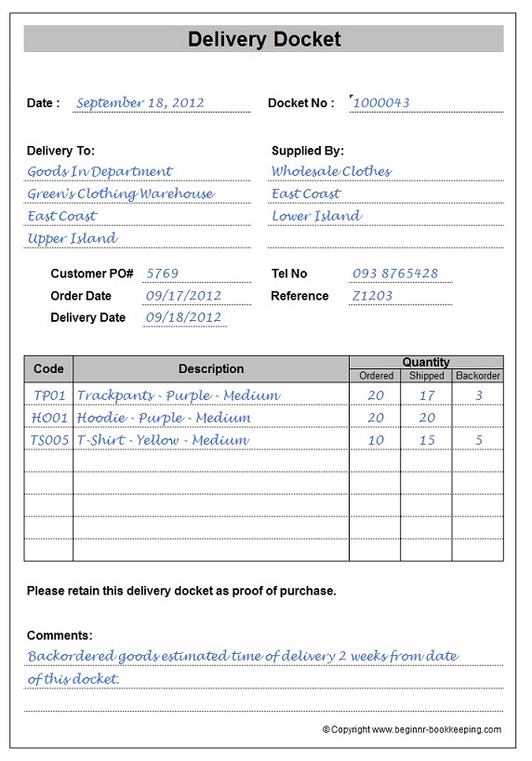Image resolution: width=532 pixels, height=761 pixels.
Task: Click the Hoodie - Purple - Medium description
Action: pos(164,418)
